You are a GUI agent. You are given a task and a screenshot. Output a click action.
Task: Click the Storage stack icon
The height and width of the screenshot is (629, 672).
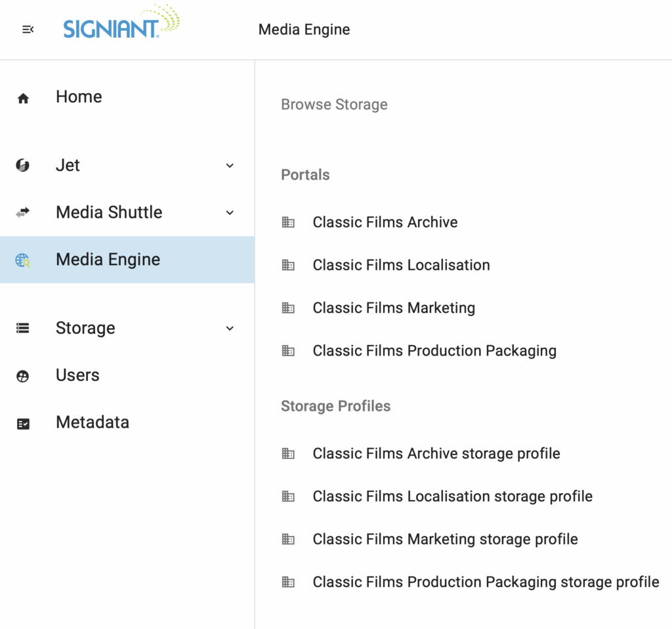pos(23,329)
